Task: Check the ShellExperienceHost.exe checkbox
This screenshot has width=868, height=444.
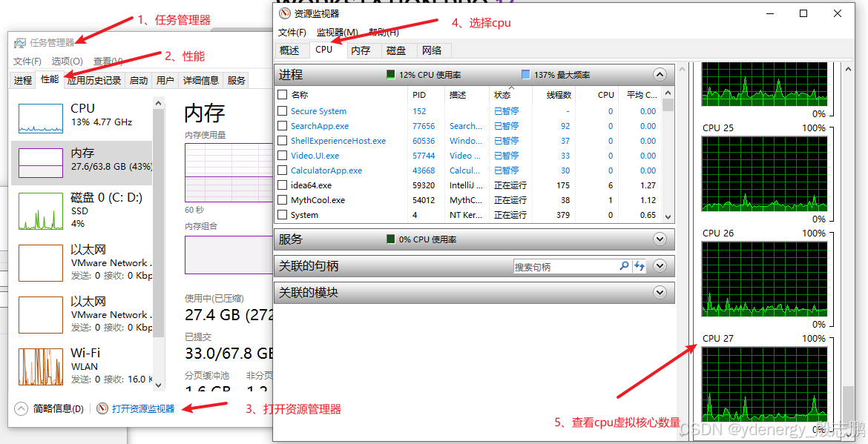Action: point(283,141)
